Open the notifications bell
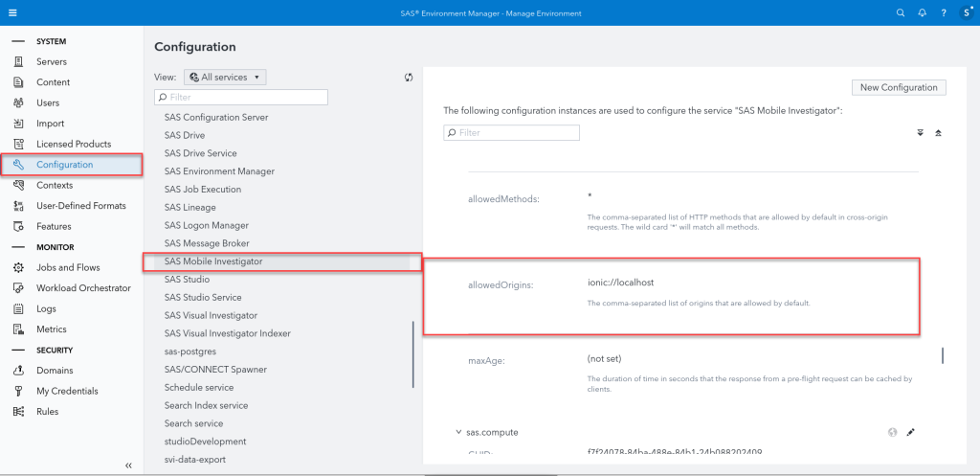The image size is (980, 476). (x=922, y=13)
